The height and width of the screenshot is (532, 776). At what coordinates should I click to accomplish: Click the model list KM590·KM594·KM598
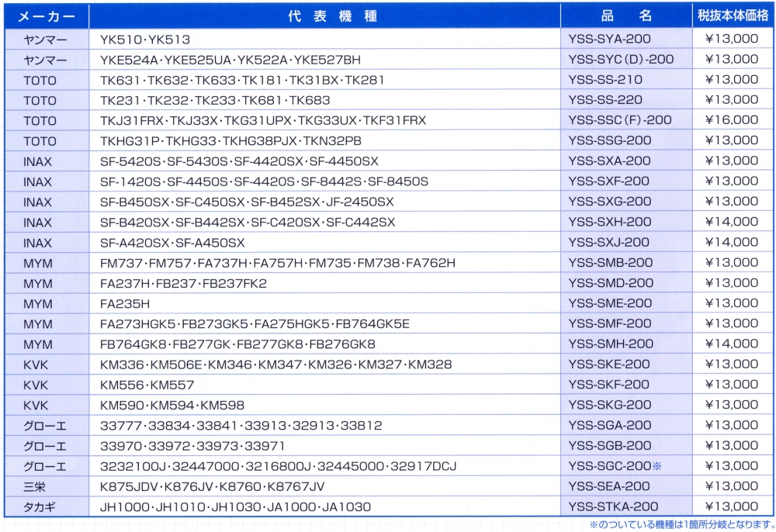[172, 406]
